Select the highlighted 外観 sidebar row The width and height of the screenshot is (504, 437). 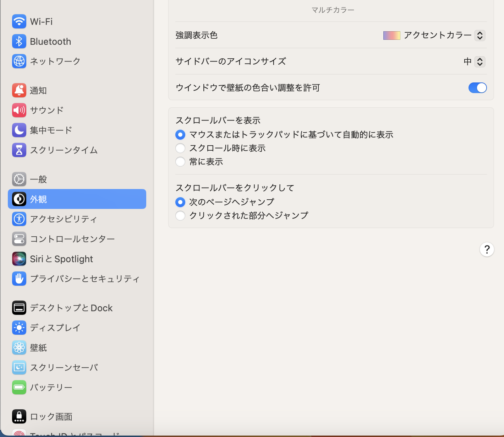coord(77,199)
